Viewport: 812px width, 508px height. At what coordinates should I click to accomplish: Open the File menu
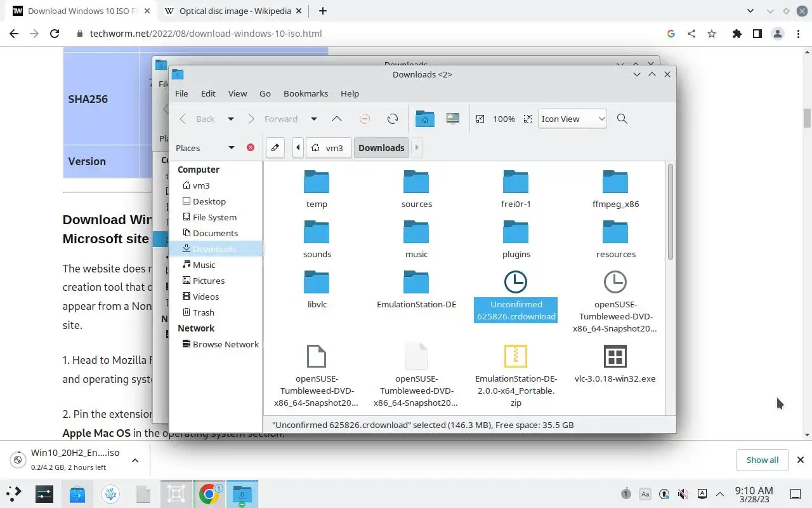point(181,93)
